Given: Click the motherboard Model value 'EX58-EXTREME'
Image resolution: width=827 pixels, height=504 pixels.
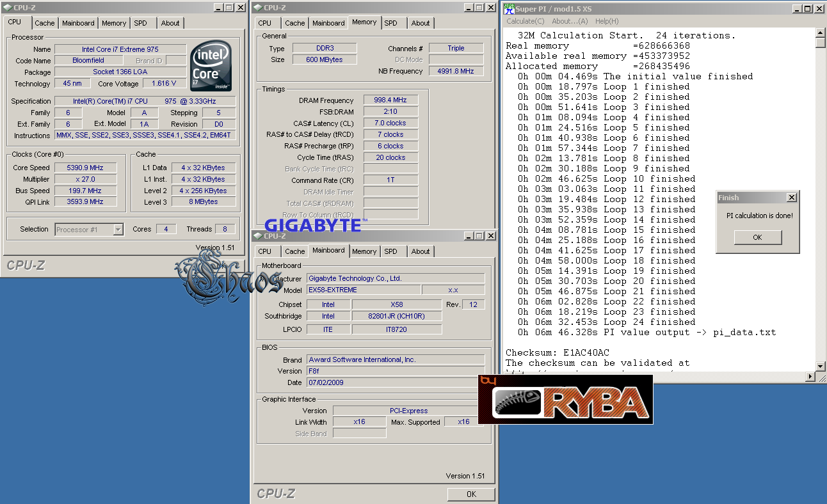Looking at the screenshot, I should click(364, 290).
